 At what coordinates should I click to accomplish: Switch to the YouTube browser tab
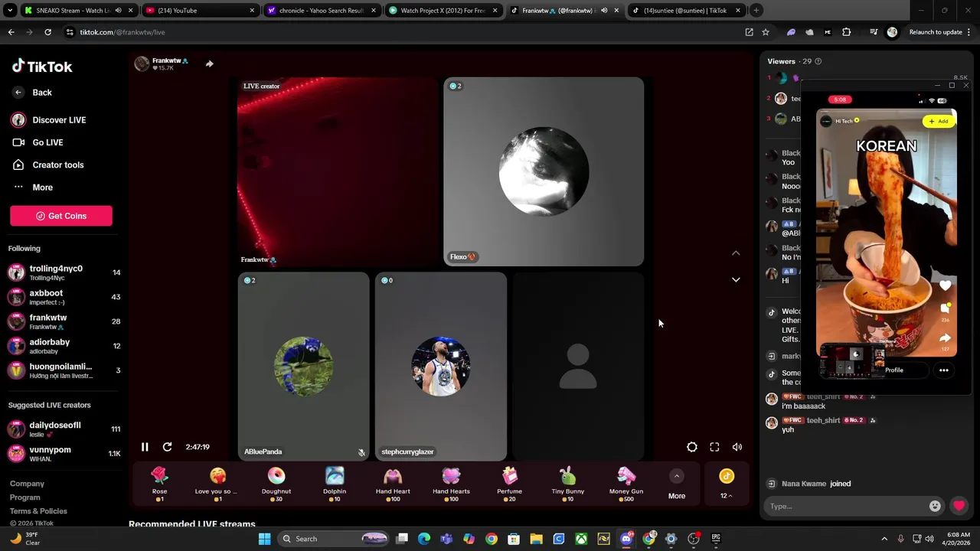(x=201, y=11)
